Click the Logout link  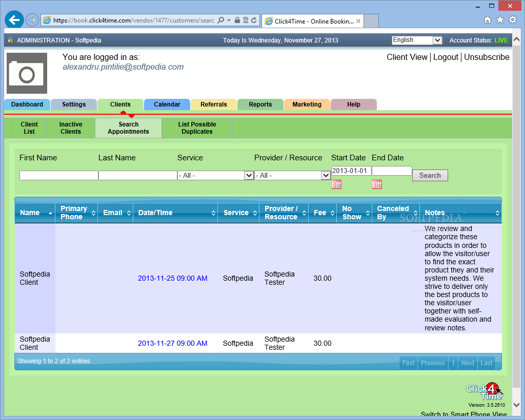click(x=446, y=57)
